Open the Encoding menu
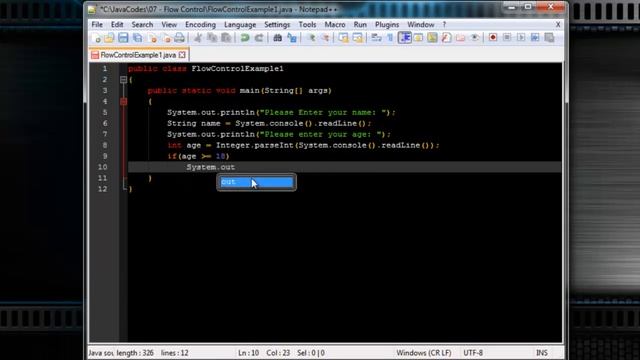 [x=200, y=24]
